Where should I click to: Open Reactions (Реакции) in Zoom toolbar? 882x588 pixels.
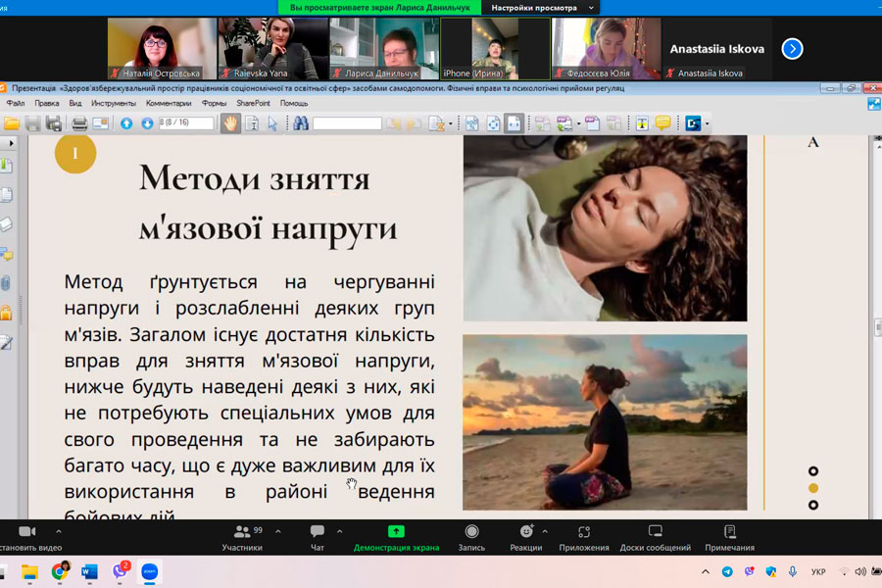[x=526, y=536]
